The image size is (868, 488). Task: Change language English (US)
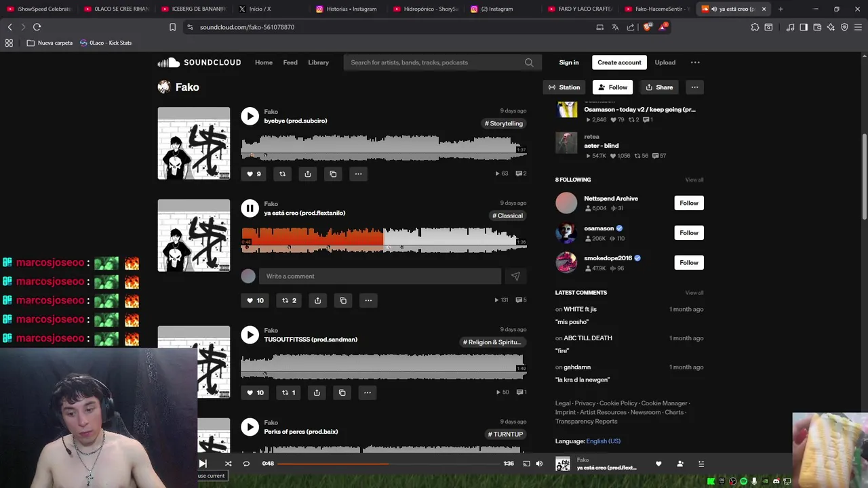(604, 441)
